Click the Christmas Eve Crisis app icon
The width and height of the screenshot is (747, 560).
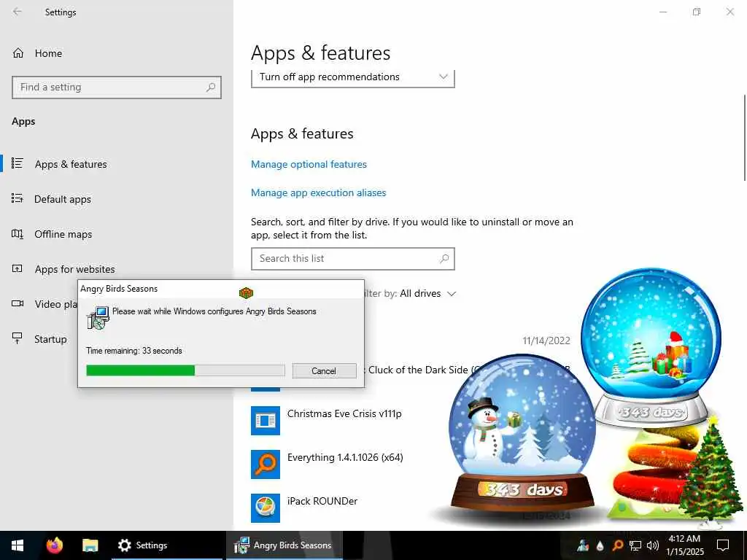(266, 421)
